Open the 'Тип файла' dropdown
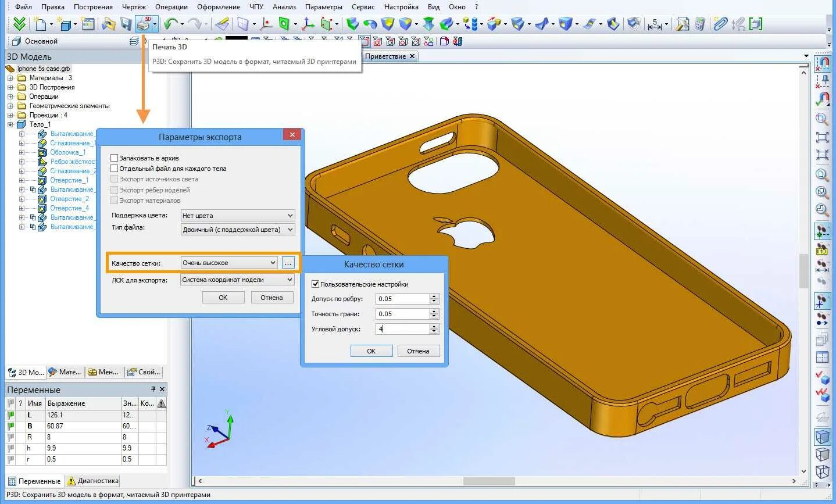The image size is (836, 504). point(238,230)
